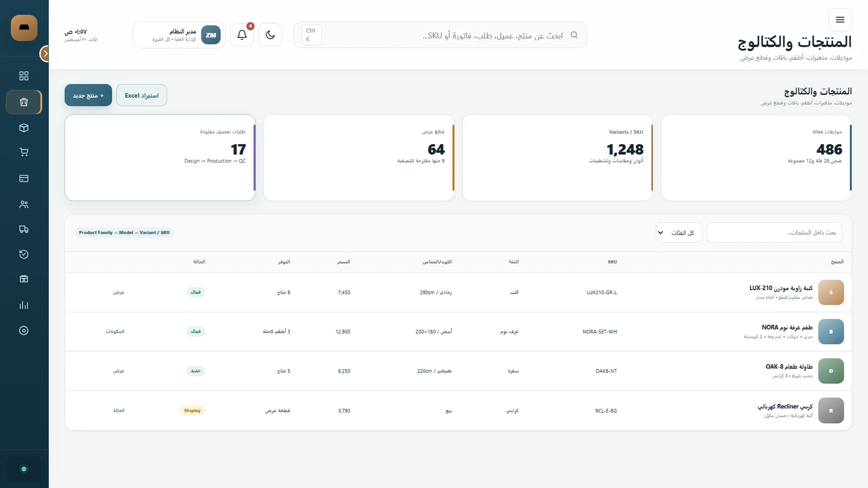Click the green status indicator in sidebar

point(24,469)
